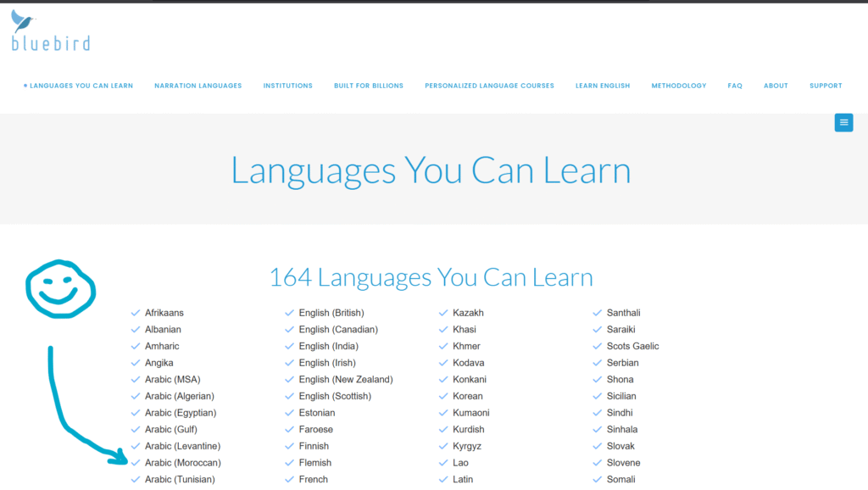Click the checkmark beside Santhali
The width and height of the screenshot is (868, 490).
[598, 312]
